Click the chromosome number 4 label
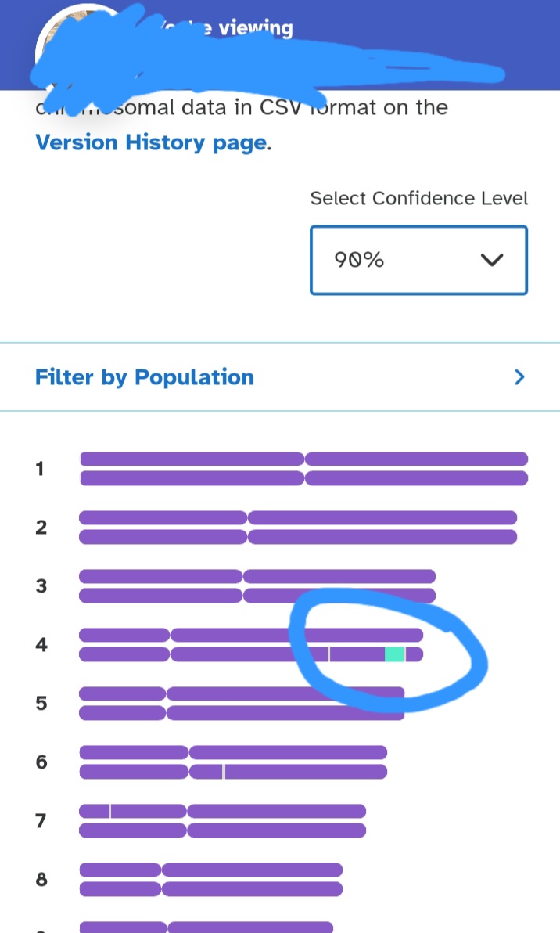The image size is (560, 933). point(41,645)
